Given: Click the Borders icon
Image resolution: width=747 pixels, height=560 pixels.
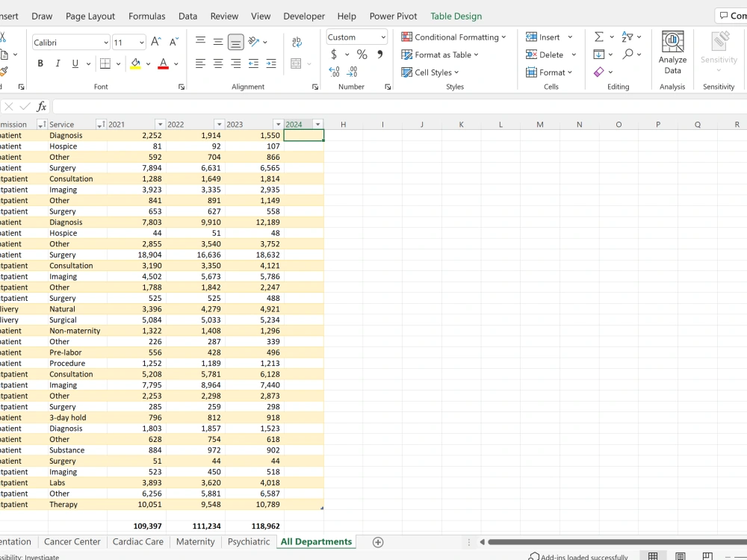Looking at the screenshot, I should [105, 63].
